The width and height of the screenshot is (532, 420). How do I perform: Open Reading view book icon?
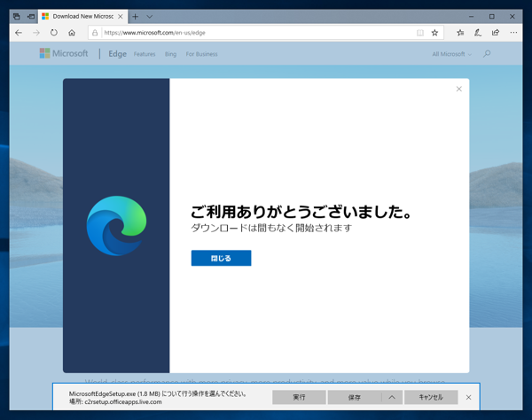(x=420, y=33)
